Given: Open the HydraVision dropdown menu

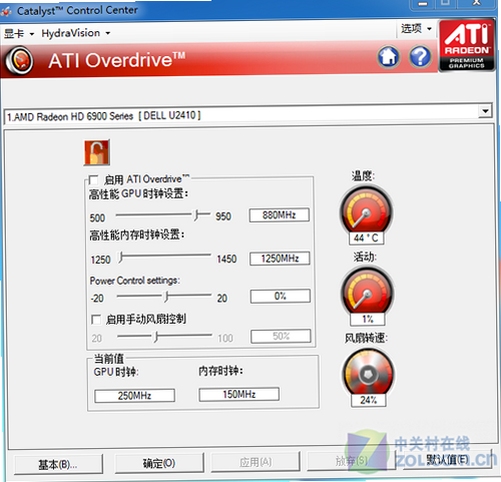Looking at the screenshot, I should click(x=76, y=33).
